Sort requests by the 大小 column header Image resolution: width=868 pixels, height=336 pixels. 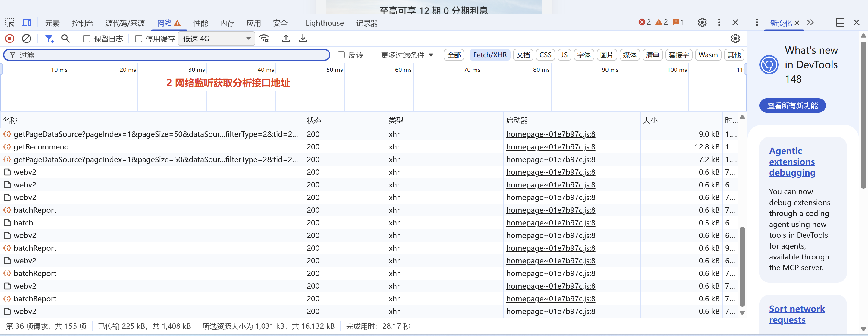tap(681, 120)
